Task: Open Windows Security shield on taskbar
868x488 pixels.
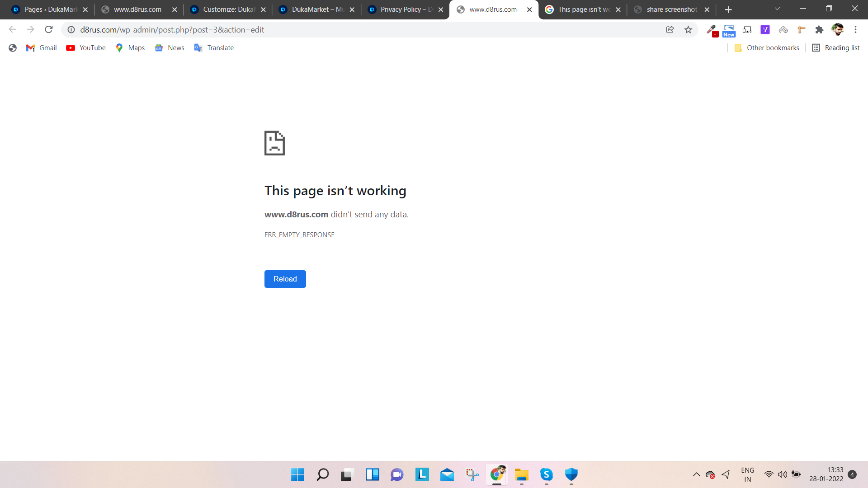Action: 571,474
